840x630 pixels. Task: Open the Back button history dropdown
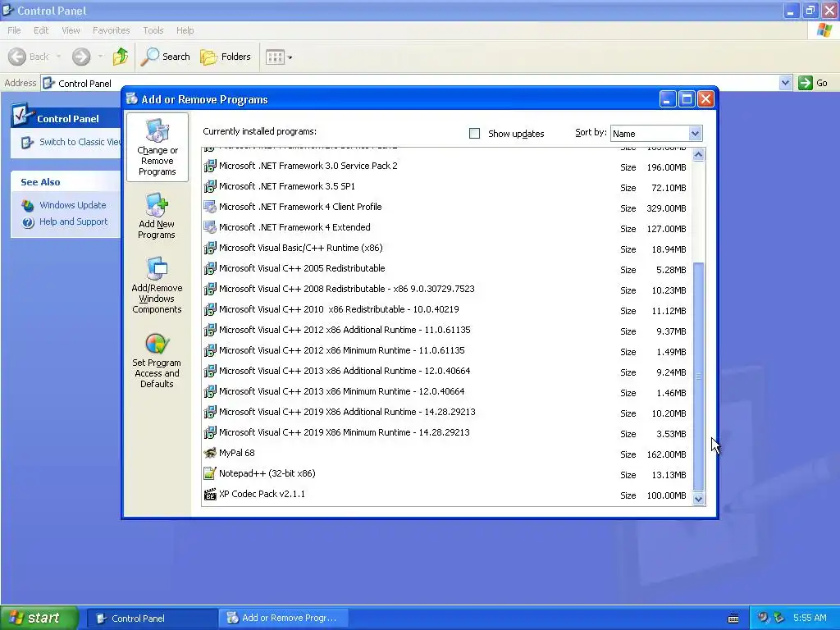pos(58,57)
